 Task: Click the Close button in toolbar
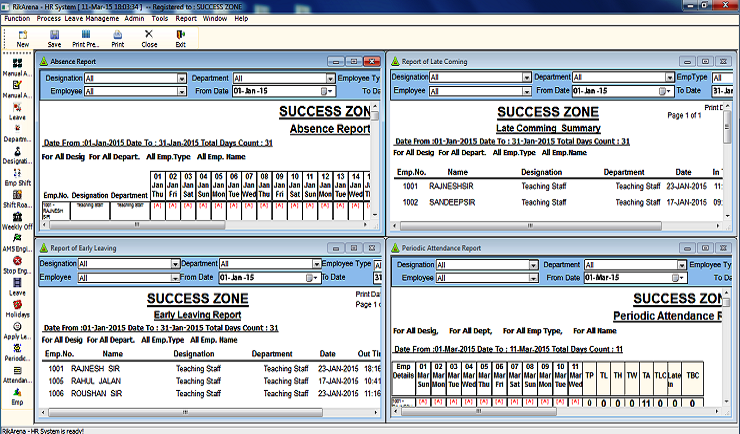click(x=149, y=37)
